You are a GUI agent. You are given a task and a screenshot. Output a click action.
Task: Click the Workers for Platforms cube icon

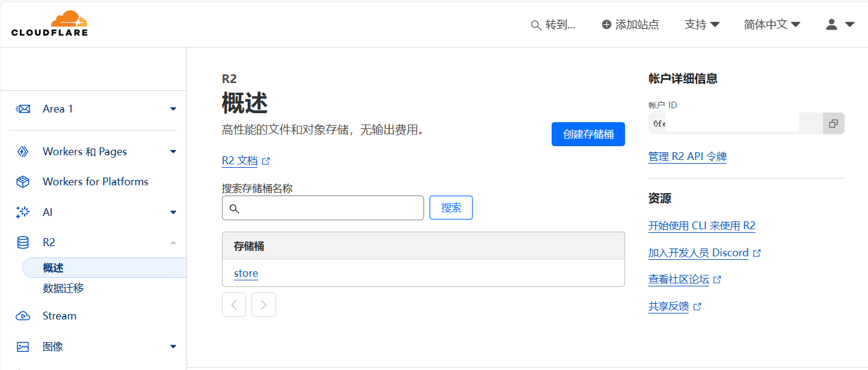23,182
